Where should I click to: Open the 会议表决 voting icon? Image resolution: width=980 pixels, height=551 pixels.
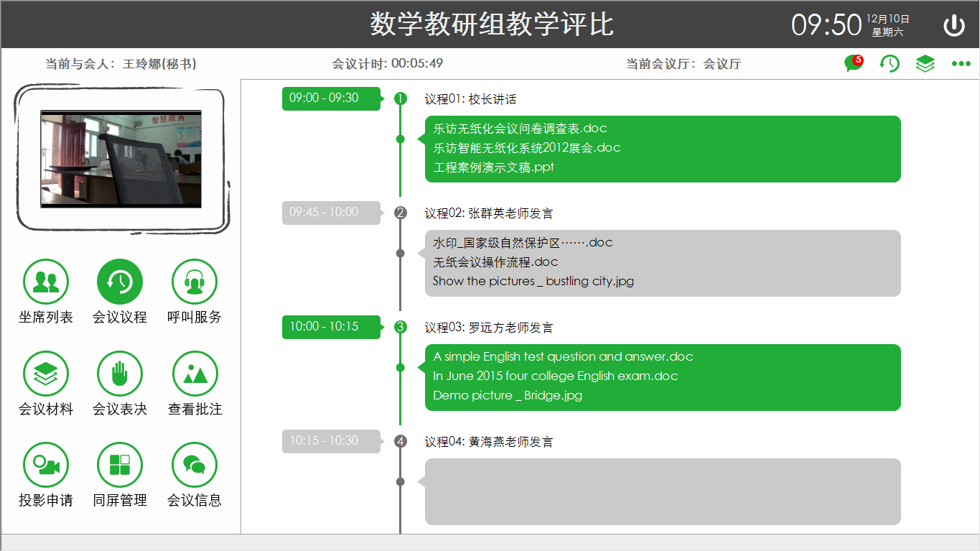[x=120, y=374]
